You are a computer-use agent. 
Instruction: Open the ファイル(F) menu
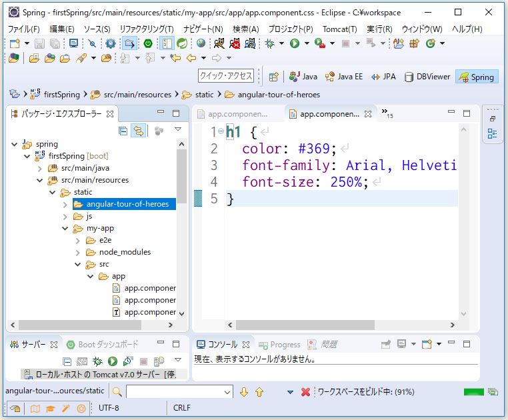click(x=23, y=29)
